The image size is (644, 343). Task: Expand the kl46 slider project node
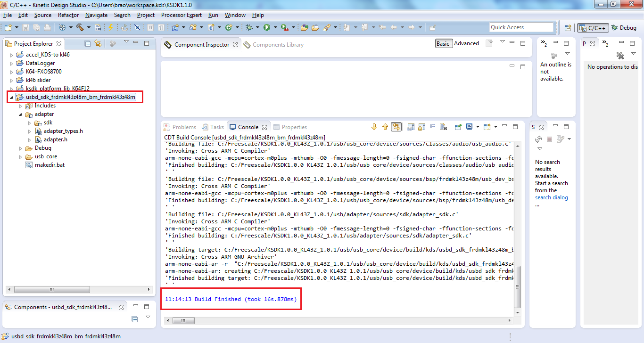point(12,80)
